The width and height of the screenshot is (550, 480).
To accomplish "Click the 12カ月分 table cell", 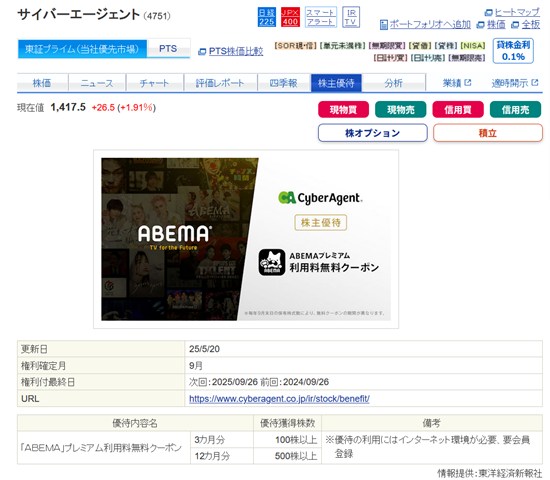I will 222,456.
